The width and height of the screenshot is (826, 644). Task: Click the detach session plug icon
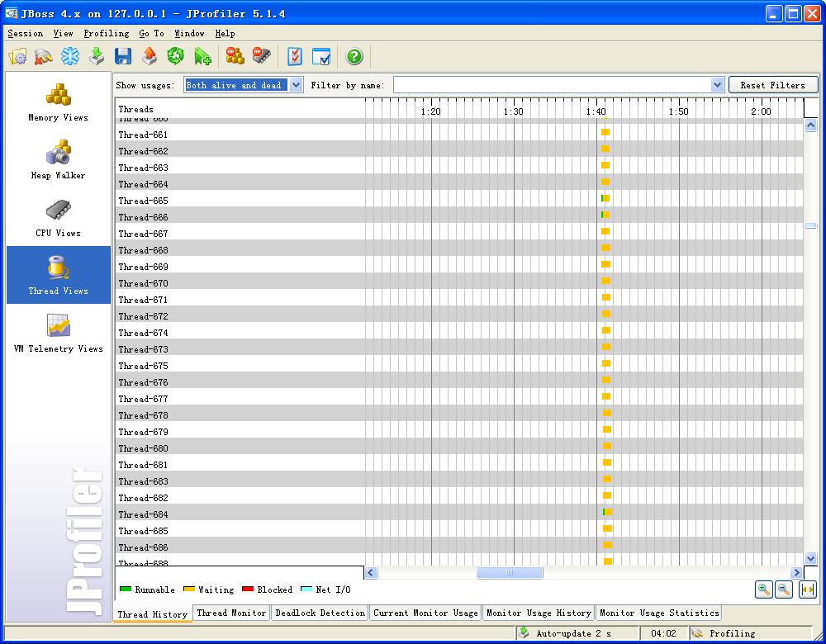click(x=44, y=56)
